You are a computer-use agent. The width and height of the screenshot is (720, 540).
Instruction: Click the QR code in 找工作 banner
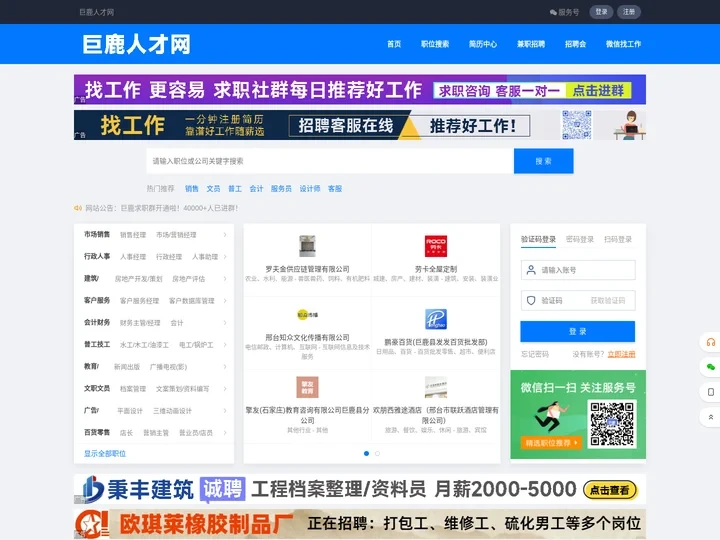pos(577,124)
